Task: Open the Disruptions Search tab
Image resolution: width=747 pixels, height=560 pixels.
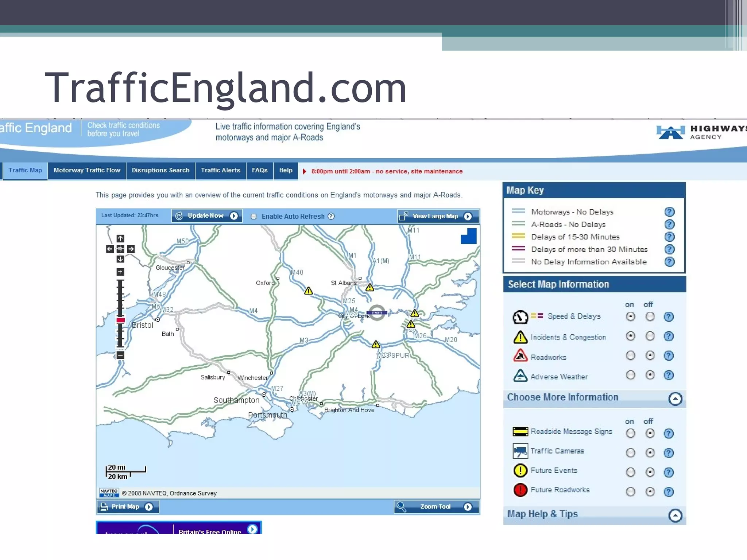Action: [160, 171]
